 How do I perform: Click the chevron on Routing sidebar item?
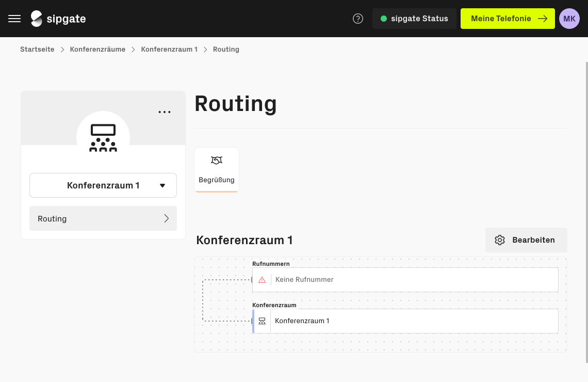pos(166,218)
